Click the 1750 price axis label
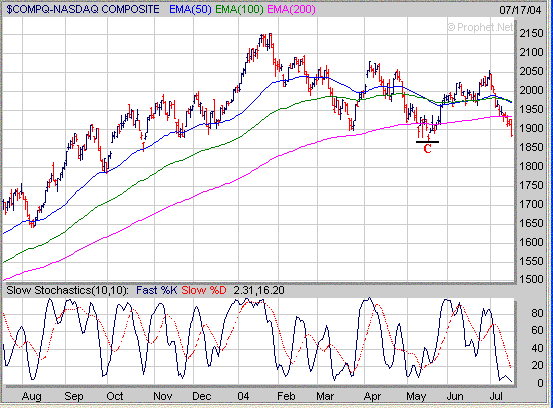553x408 pixels. 531,185
